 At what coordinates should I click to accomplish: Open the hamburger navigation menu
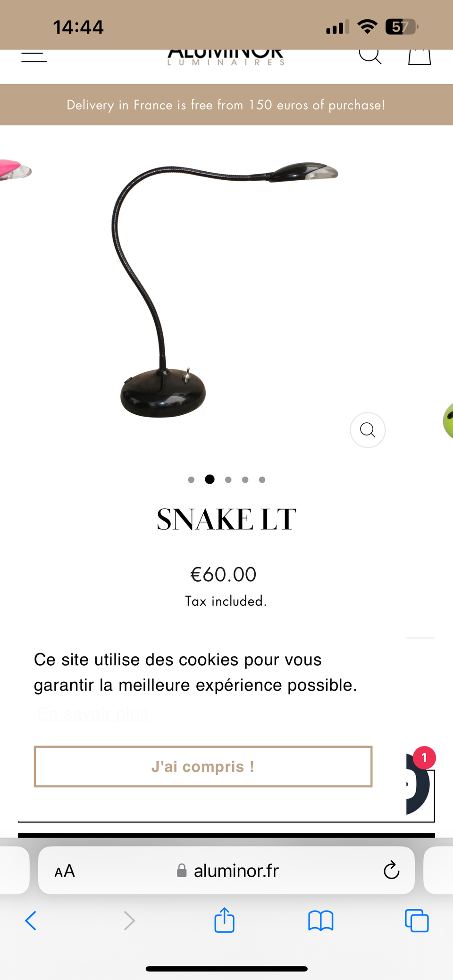(34, 57)
